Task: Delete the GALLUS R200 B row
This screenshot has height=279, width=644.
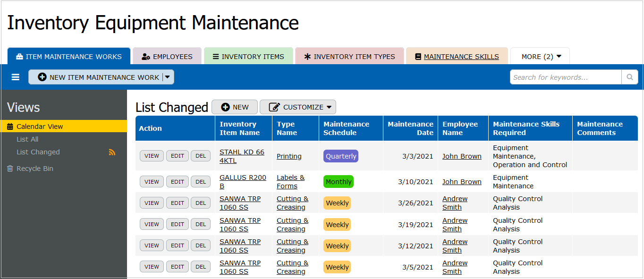Action: tap(201, 182)
